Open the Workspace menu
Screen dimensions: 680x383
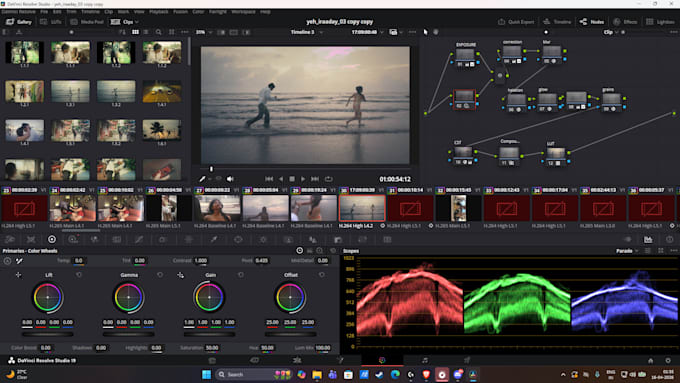click(243, 12)
